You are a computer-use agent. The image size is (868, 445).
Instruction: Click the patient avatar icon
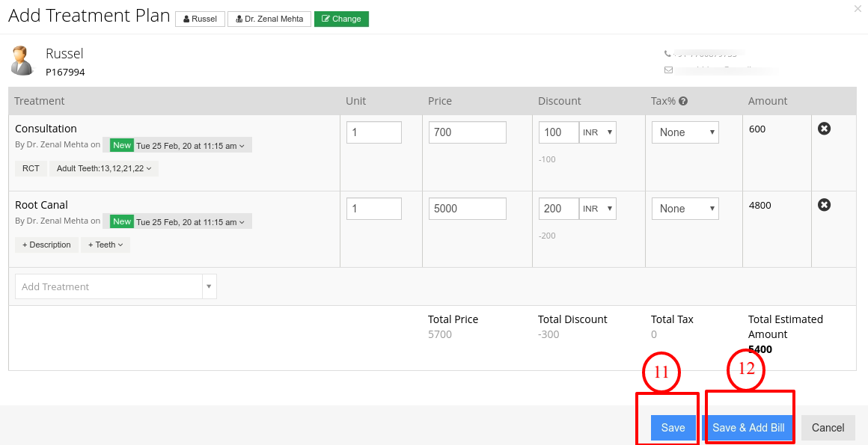(22, 61)
